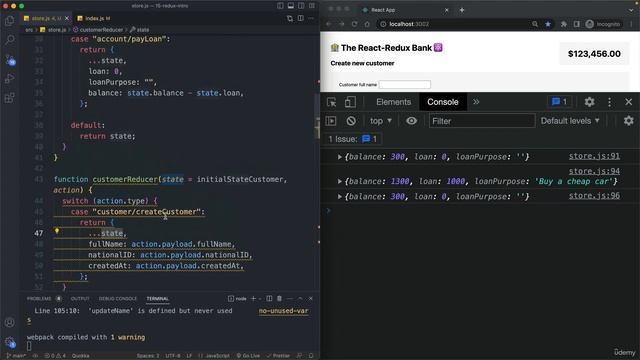Change the LF end-of-line setting
The image size is (640, 360).
[189, 356]
